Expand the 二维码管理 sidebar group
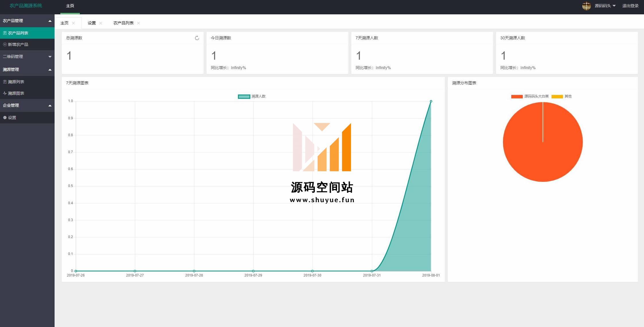The height and width of the screenshot is (327, 644). tap(27, 57)
